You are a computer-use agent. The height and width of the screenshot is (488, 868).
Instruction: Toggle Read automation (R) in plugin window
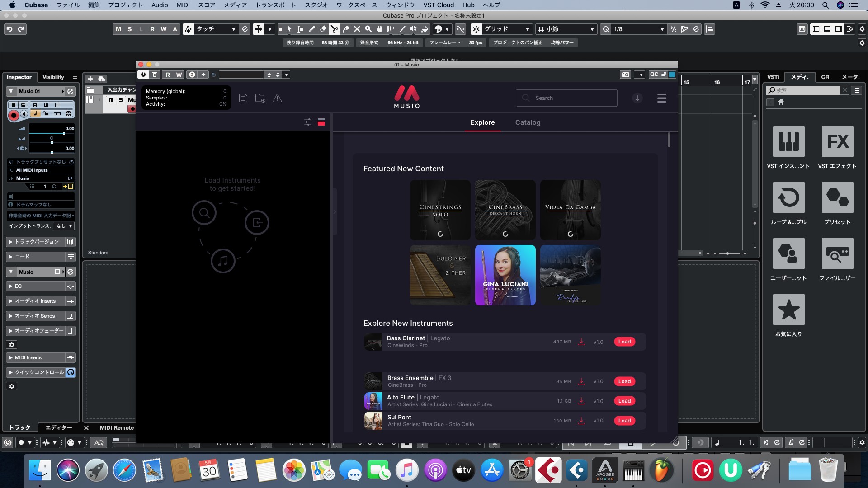(168, 75)
